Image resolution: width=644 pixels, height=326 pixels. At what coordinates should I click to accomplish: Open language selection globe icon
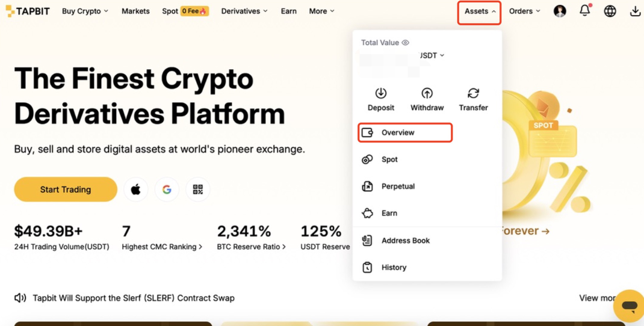coord(610,11)
